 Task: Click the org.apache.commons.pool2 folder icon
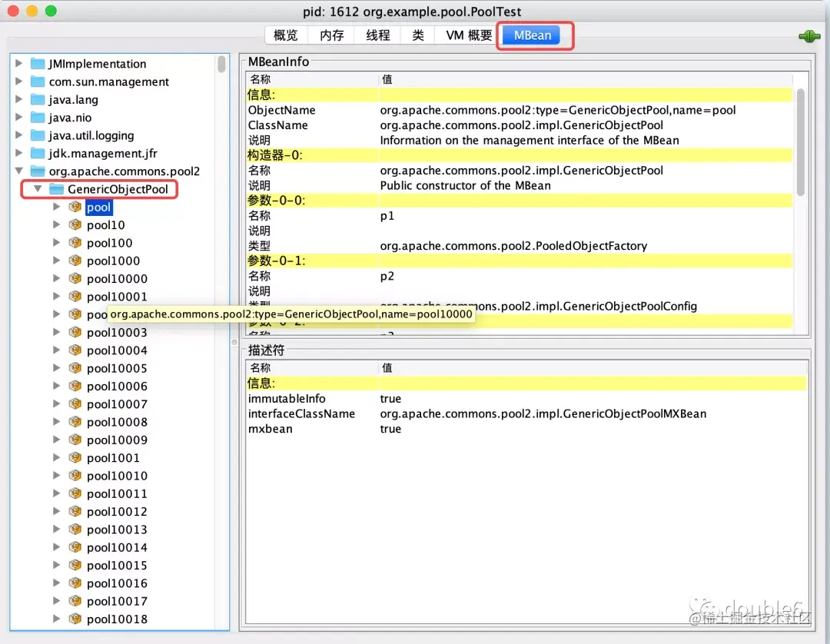point(38,171)
